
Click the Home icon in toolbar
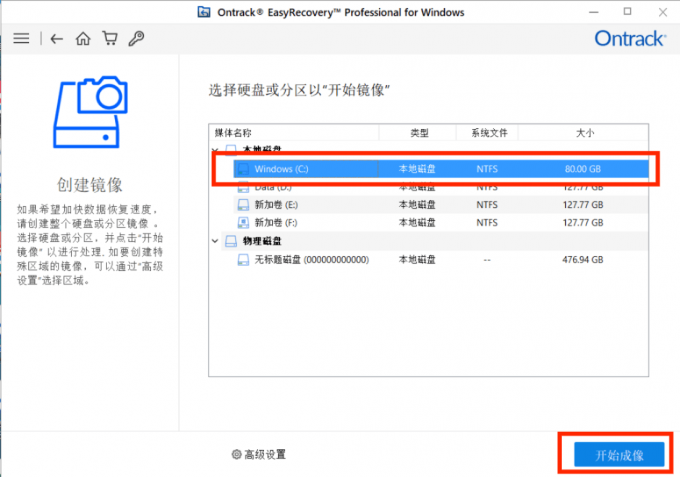[x=83, y=39]
